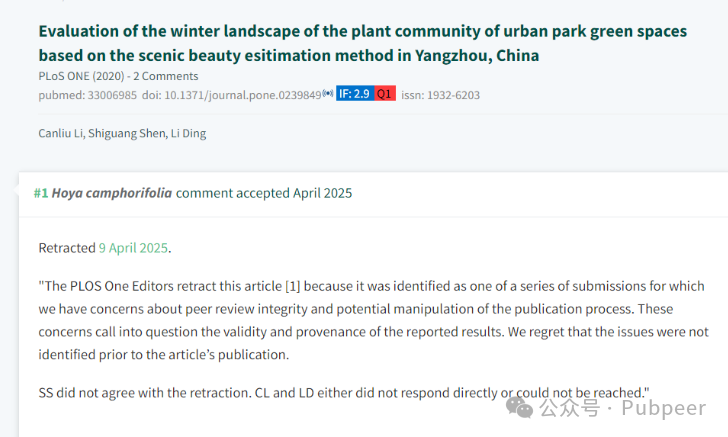Click the blue IF: 2.9 badge
This screenshot has width=728, height=437.
coord(355,94)
